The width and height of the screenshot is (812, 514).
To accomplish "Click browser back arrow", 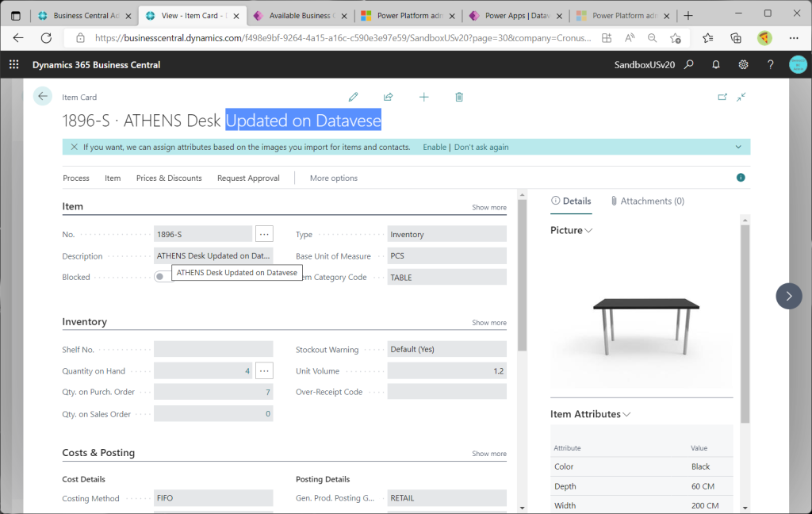I will pyautogui.click(x=18, y=38).
